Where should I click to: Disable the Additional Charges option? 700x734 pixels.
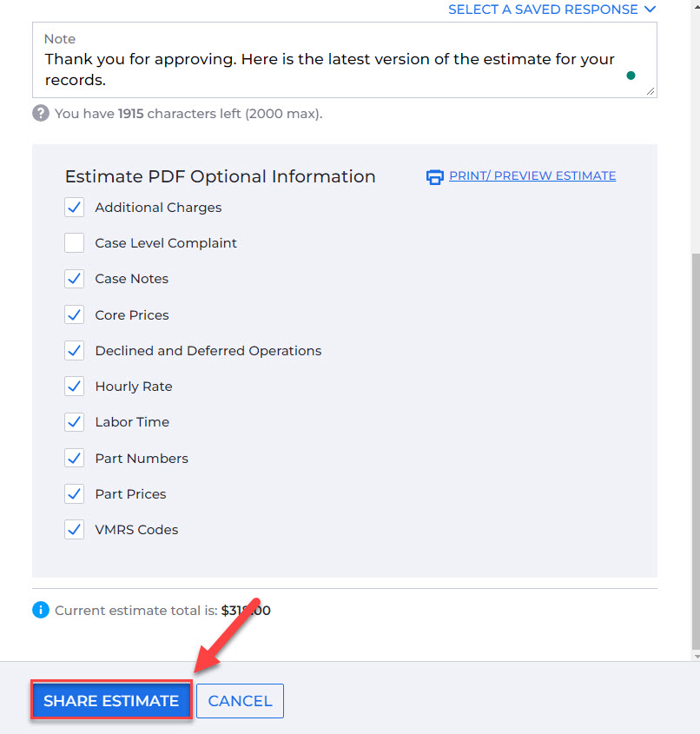point(74,207)
